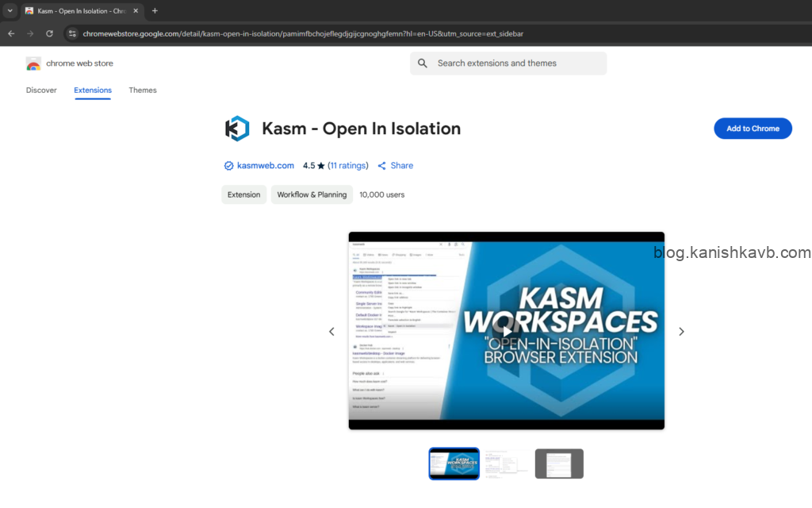Show previous screenshot with left chevron
This screenshot has height=508, width=812.
coord(332,332)
